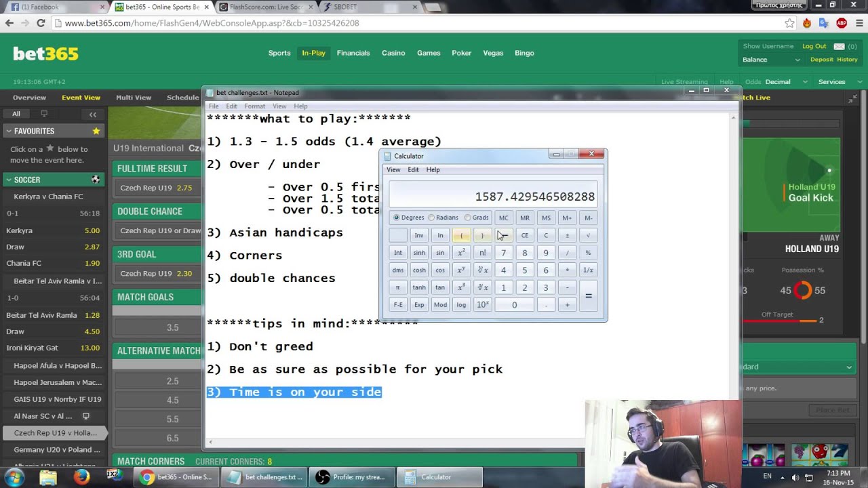
Task: Click the Deposit link
Action: point(821,60)
